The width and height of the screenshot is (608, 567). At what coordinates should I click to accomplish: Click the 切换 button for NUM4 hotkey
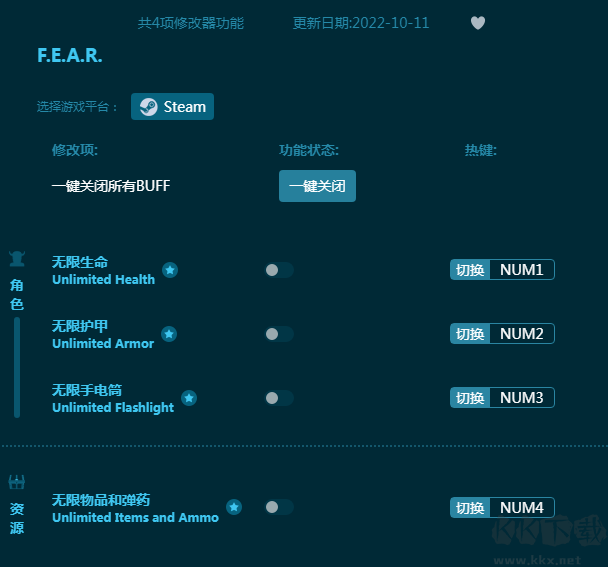coord(470,508)
